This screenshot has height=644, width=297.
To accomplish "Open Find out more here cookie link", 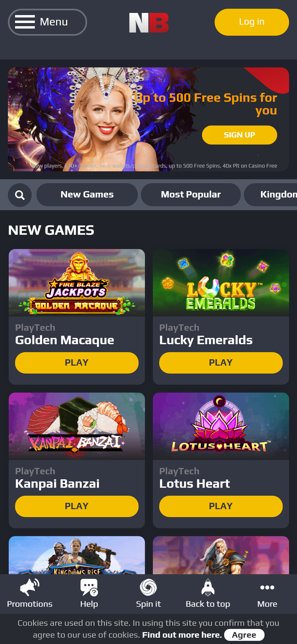I will [182, 635].
